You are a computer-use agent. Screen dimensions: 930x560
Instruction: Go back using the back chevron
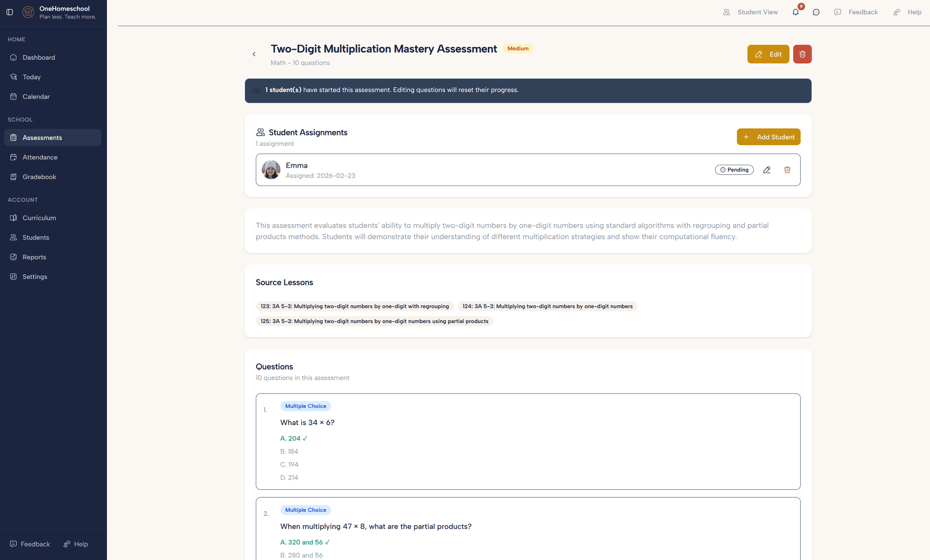(x=254, y=54)
